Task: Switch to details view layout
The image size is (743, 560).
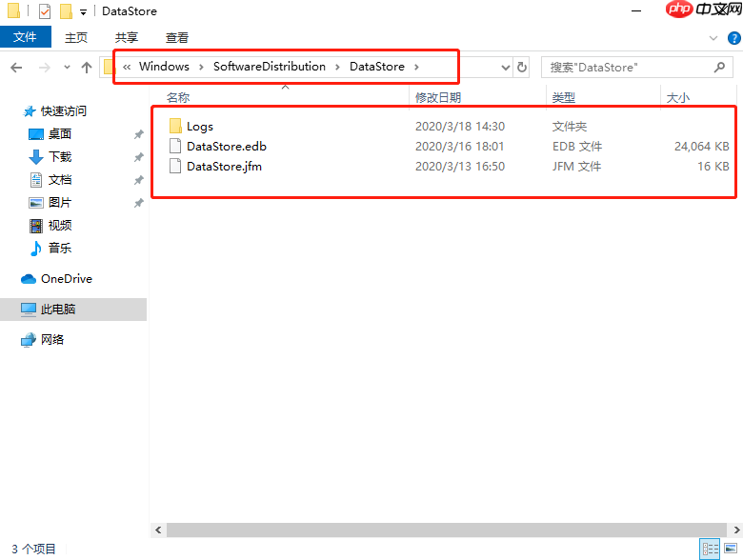Action: (710, 550)
